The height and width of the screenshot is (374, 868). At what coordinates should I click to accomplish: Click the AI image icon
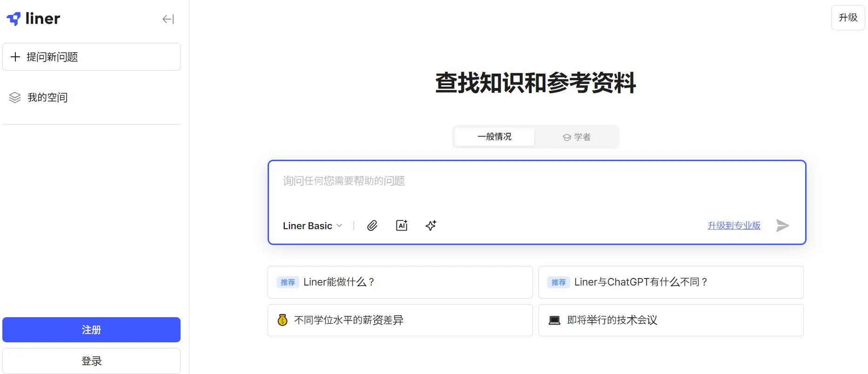402,226
